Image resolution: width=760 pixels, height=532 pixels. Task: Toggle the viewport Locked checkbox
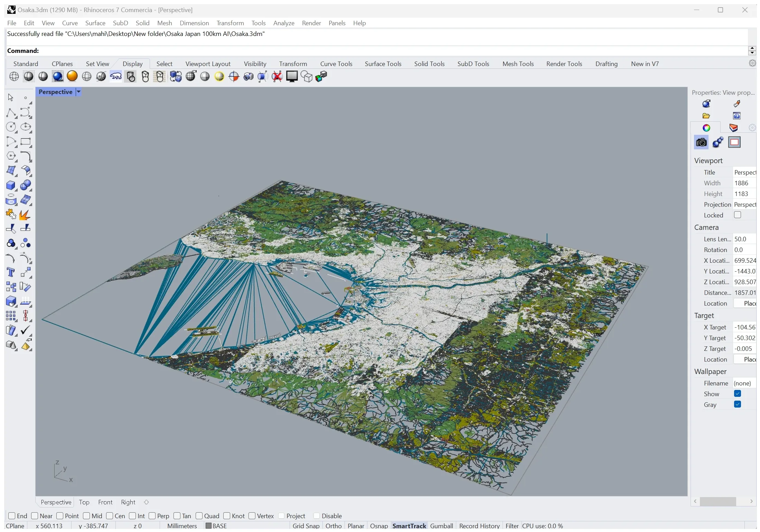[x=738, y=215]
